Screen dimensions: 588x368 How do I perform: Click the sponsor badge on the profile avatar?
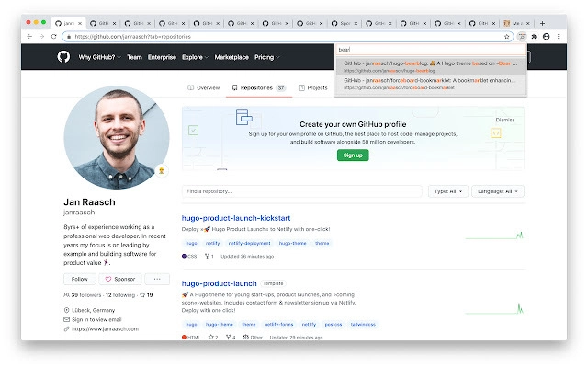pyautogui.click(x=162, y=170)
